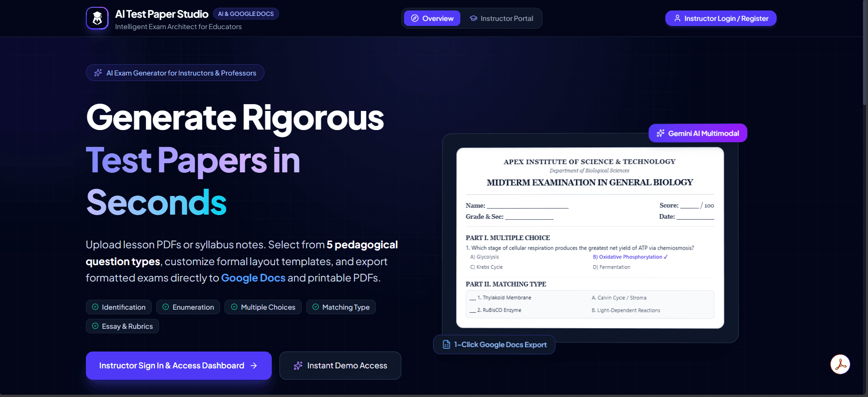
Task: Click the sparkle icon on Gemini AI Multimodal badge
Action: pos(661,133)
